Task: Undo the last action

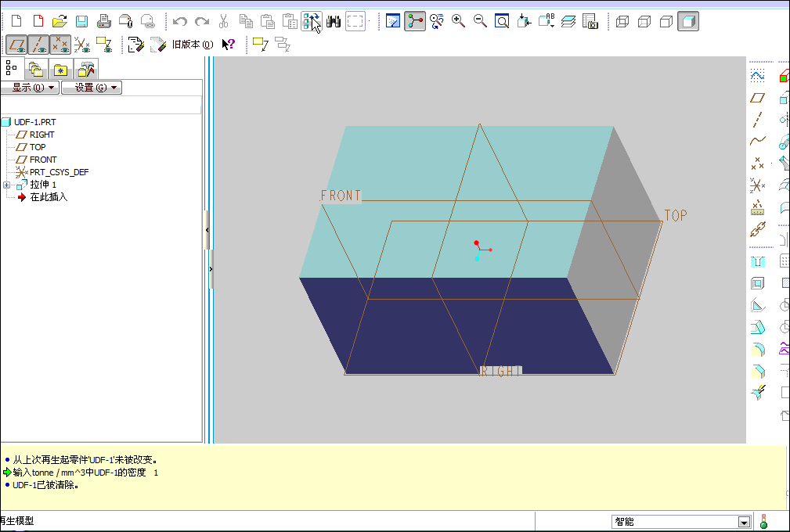Action: pos(180,21)
